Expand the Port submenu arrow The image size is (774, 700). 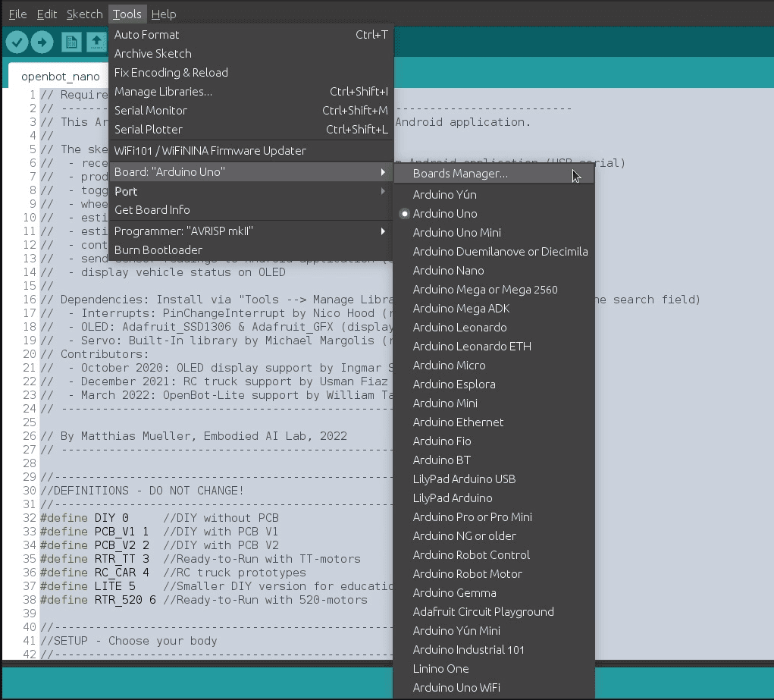[x=383, y=191]
